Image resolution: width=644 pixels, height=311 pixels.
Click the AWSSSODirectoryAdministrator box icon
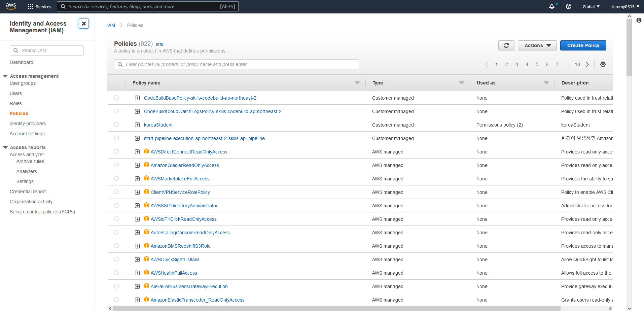(x=146, y=205)
